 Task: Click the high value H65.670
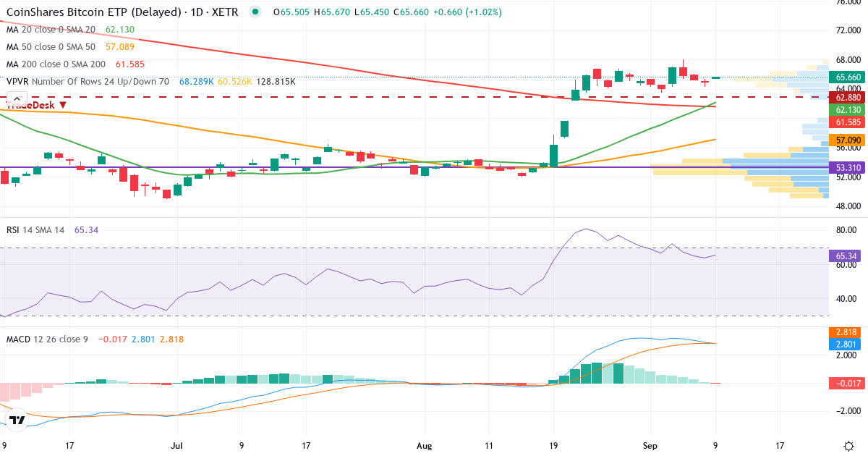click(331, 12)
